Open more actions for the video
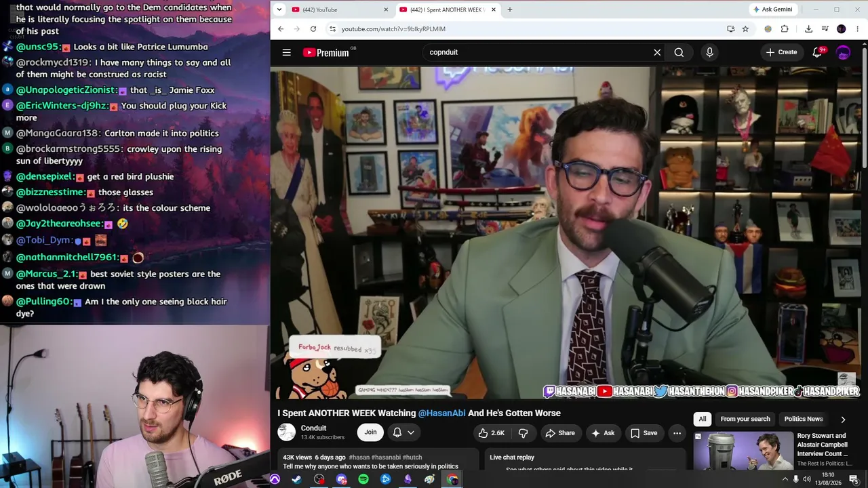Viewport: 868px width, 488px height. (x=677, y=432)
